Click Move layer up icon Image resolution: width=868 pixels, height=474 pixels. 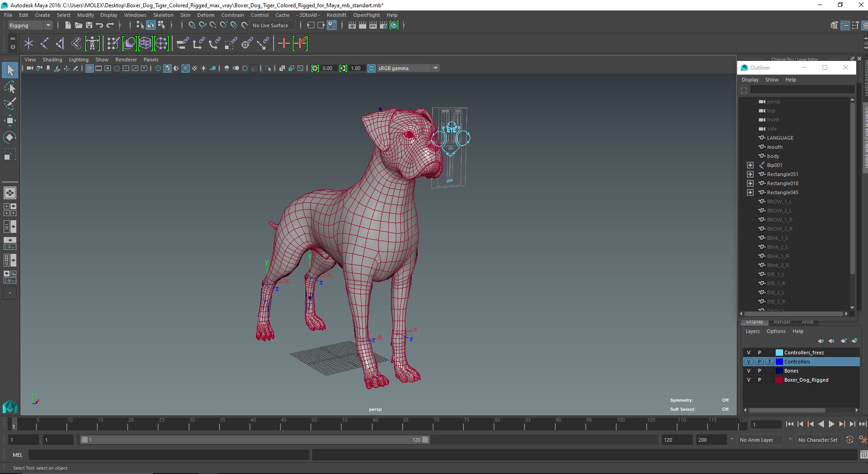[821, 341]
